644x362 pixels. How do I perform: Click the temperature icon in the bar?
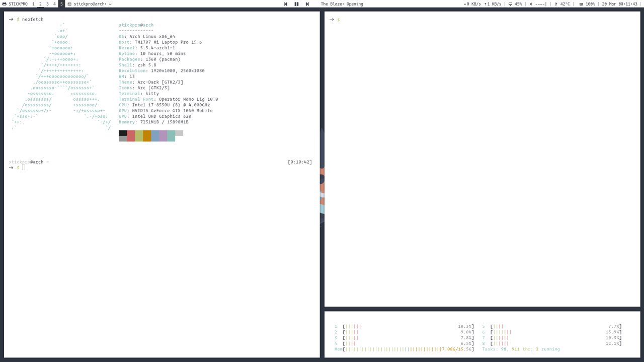tap(556, 4)
